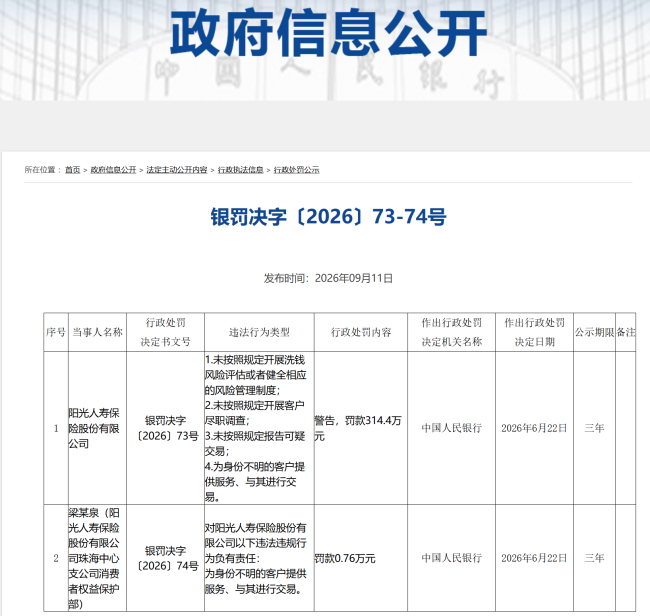Click the 备注 column header
This screenshot has width=650, height=616.
click(626, 332)
